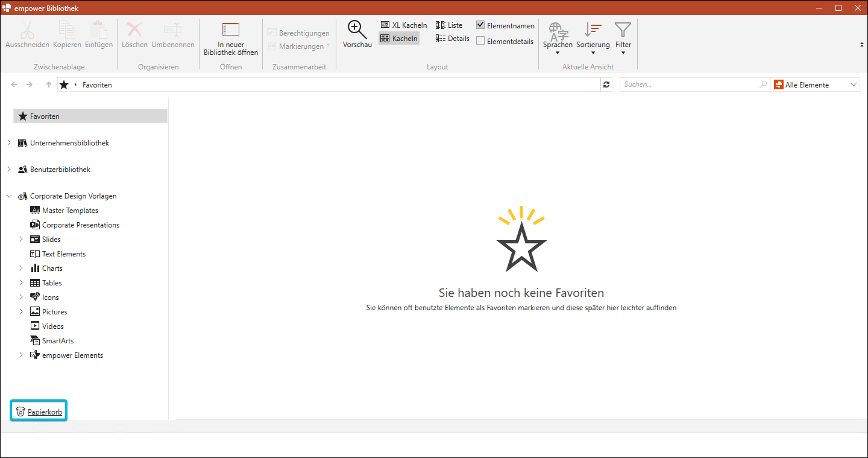Navigate forward with the right arrow
The image size is (868, 458).
click(x=29, y=85)
